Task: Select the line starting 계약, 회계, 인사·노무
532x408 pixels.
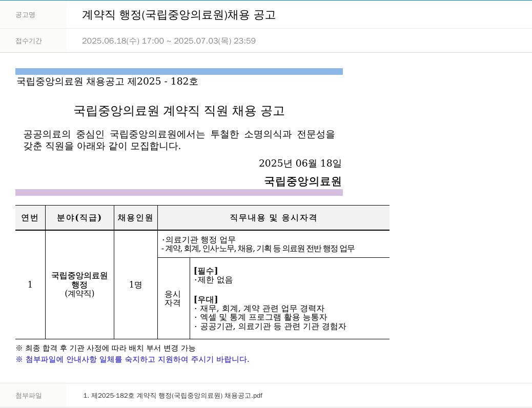Action: pyautogui.click(x=258, y=249)
